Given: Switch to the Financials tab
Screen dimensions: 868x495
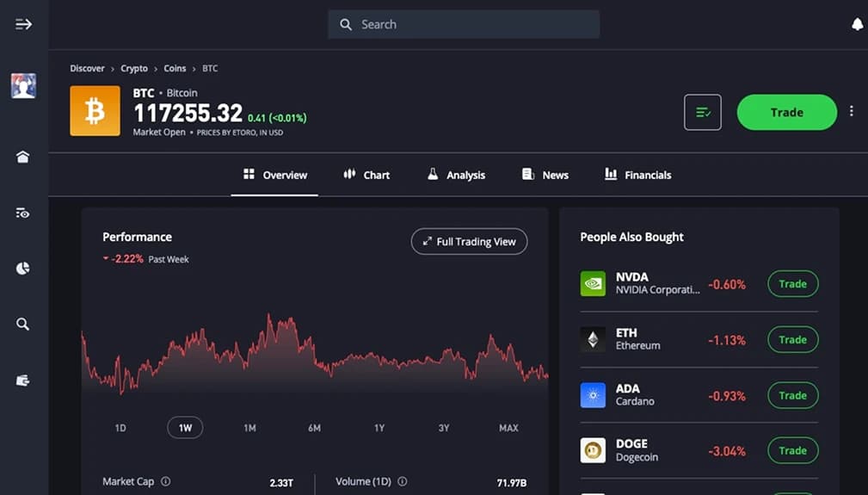Looking at the screenshot, I should 637,175.
